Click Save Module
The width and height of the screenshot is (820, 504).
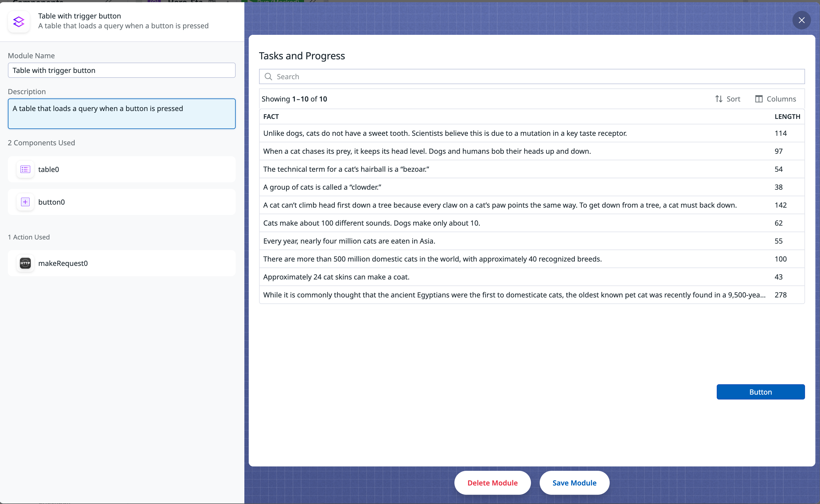(574, 483)
